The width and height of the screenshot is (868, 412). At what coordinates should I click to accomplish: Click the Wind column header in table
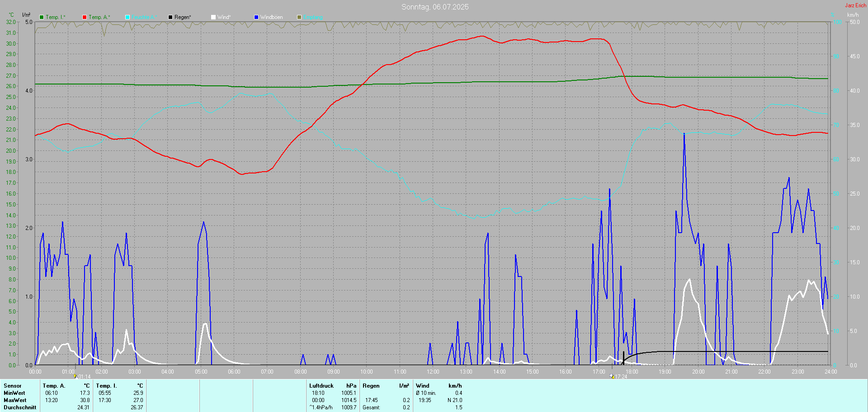point(423,386)
